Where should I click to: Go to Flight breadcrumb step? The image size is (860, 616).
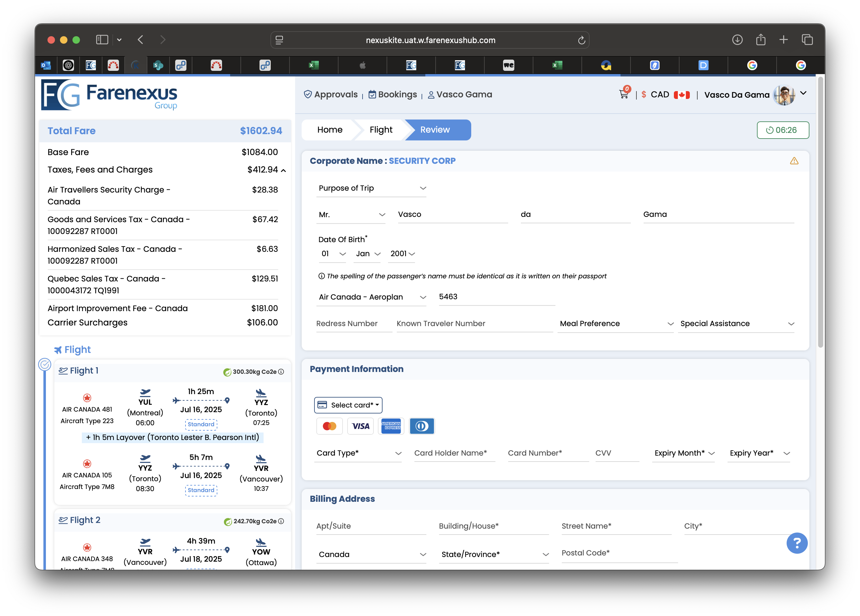[x=381, y=130]
